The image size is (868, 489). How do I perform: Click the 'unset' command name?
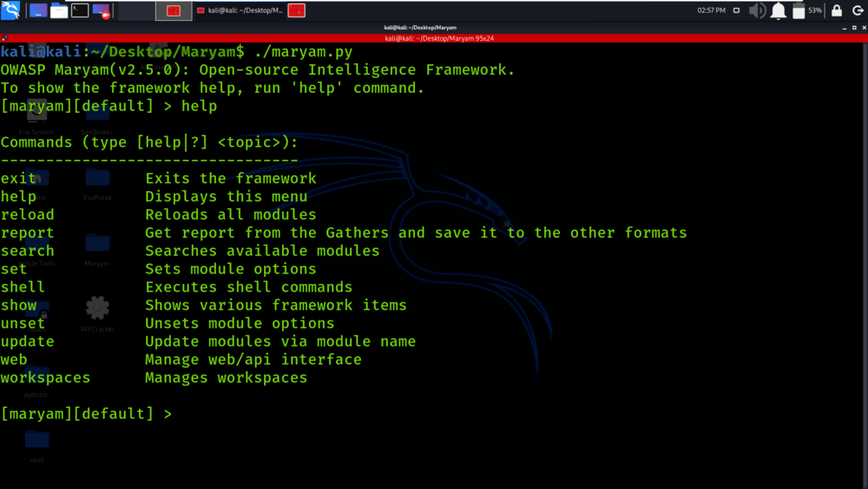pos(23,323)
